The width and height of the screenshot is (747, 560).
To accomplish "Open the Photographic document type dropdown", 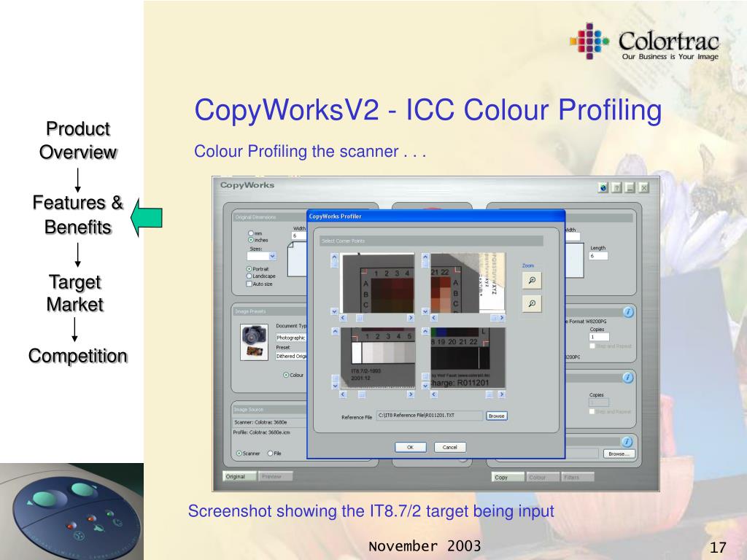I will (x=291, y=337).
